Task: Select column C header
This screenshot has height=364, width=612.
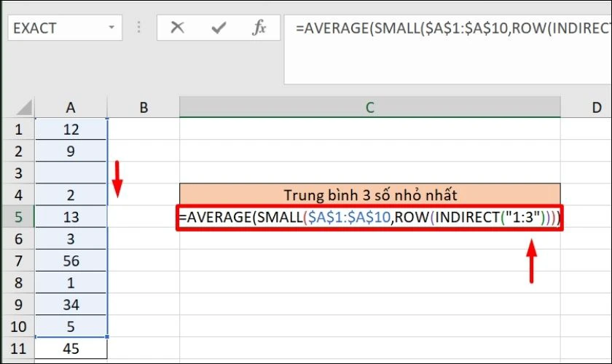Action: (370, 107)
